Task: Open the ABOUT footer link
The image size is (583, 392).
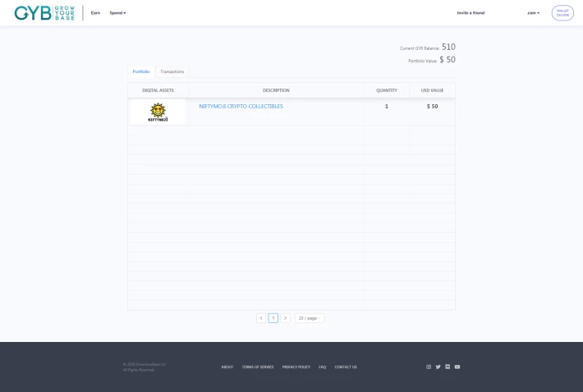Action: click(227, 367)
